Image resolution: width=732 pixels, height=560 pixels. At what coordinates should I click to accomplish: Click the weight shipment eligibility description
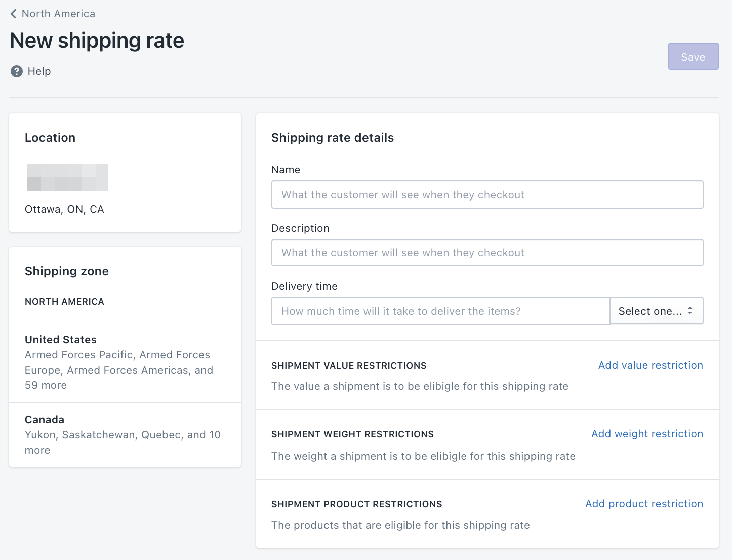[423, 456]
